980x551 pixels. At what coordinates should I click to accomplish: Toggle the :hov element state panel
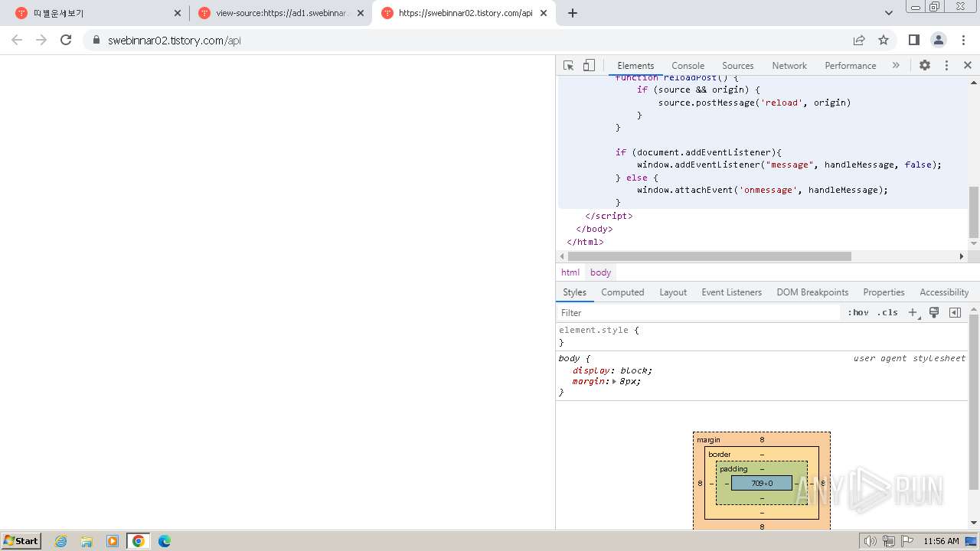click(857, 312)
